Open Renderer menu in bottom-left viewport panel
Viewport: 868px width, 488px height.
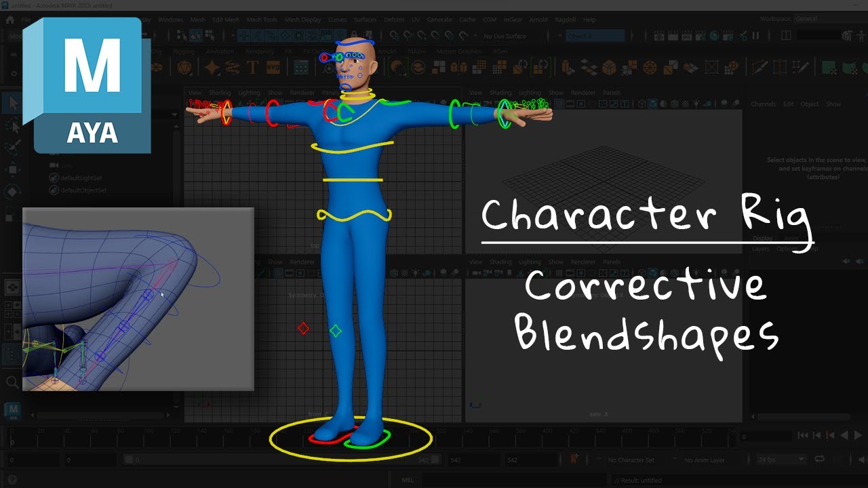(302, 262)
